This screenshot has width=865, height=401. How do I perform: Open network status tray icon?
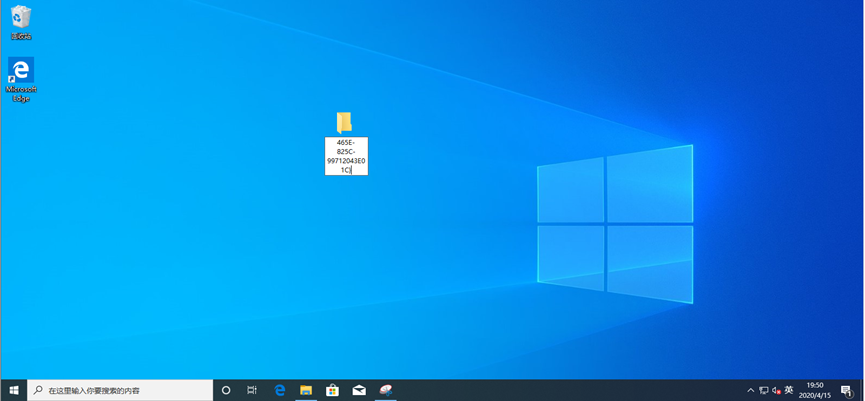click(x=764, y=390)
